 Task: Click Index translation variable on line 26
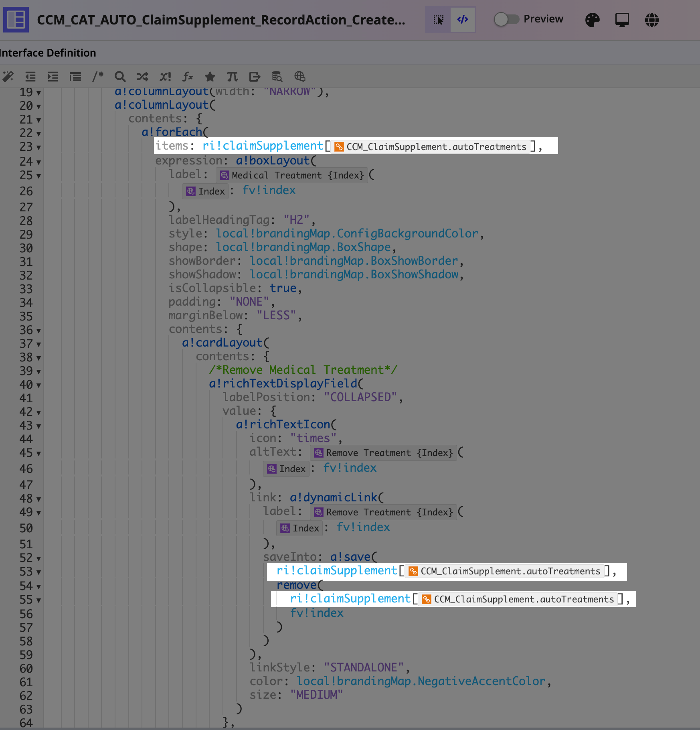click(205, 191)
